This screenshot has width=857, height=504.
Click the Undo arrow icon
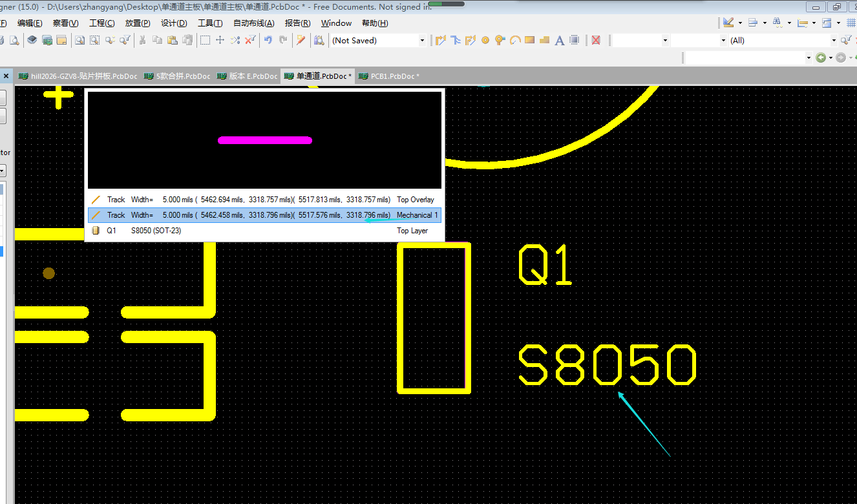coord(268,40)
